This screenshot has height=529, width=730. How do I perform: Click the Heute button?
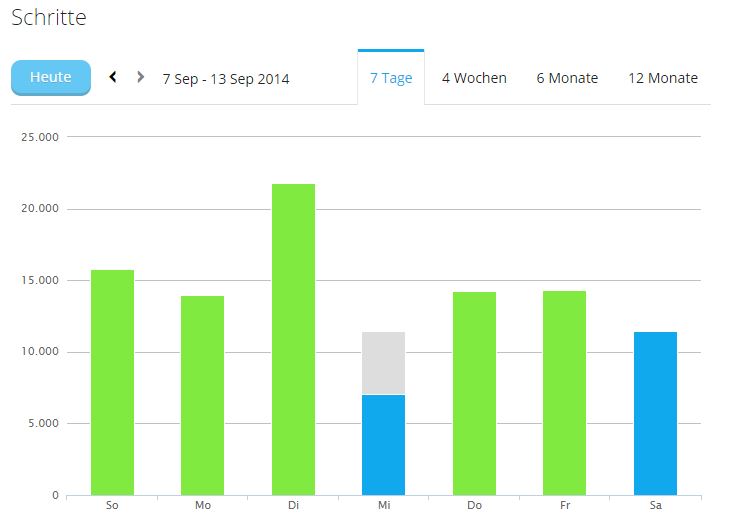[x=50, y=78]
